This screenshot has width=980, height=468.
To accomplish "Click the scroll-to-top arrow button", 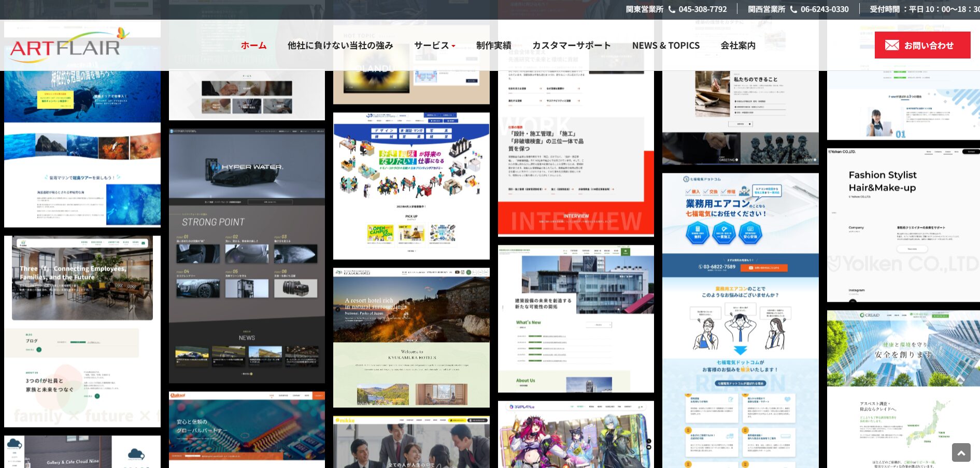I will [x=961, y=452].
